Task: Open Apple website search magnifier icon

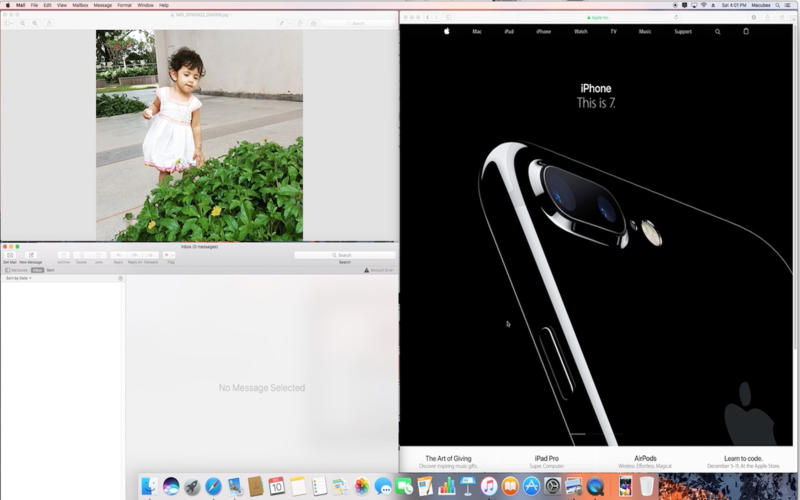Action: 717,31
